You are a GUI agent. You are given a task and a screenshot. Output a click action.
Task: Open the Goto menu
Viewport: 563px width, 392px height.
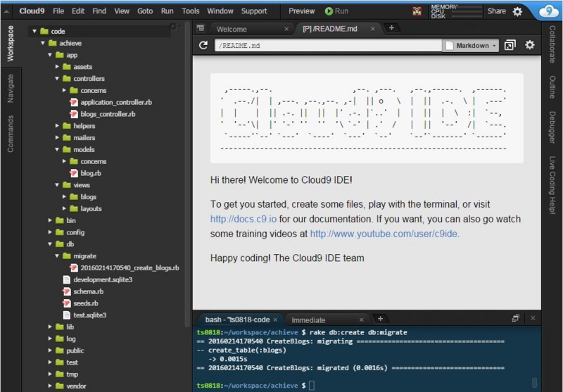click(145, 11)
